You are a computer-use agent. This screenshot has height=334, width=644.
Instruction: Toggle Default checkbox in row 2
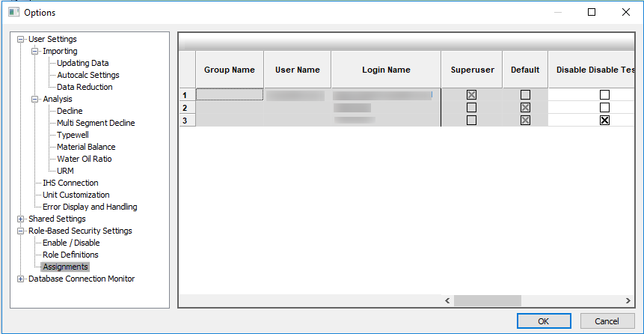[x=525, y=108]
